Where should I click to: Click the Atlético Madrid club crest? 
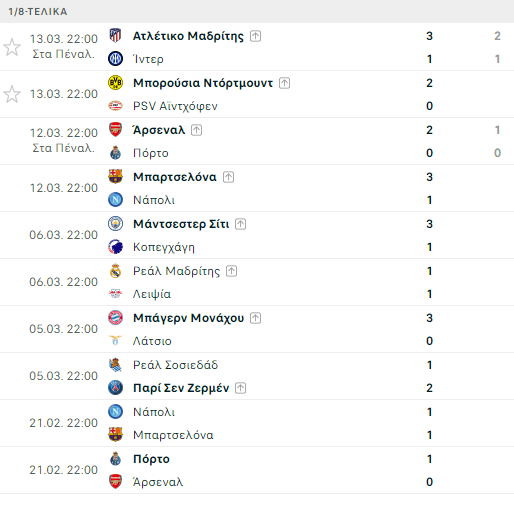tap(115, 35)
